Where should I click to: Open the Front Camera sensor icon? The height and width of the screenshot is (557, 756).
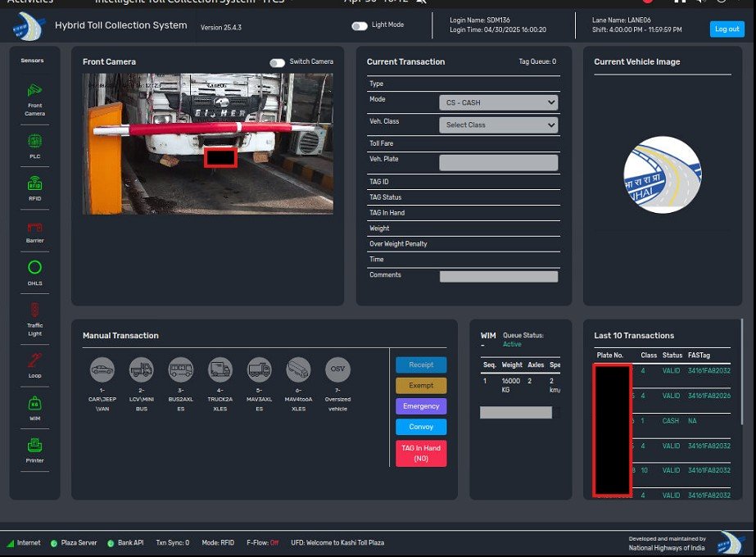pos(34,90)
